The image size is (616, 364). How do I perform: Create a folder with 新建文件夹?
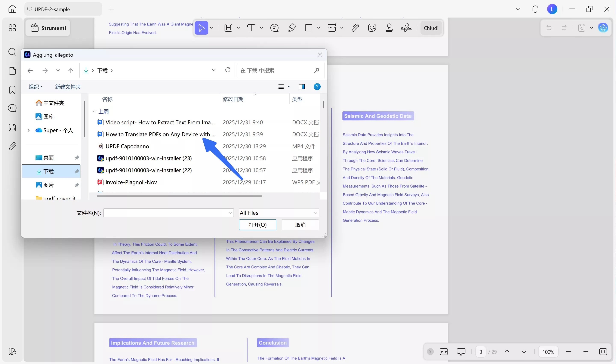click(x=68, y=87)
